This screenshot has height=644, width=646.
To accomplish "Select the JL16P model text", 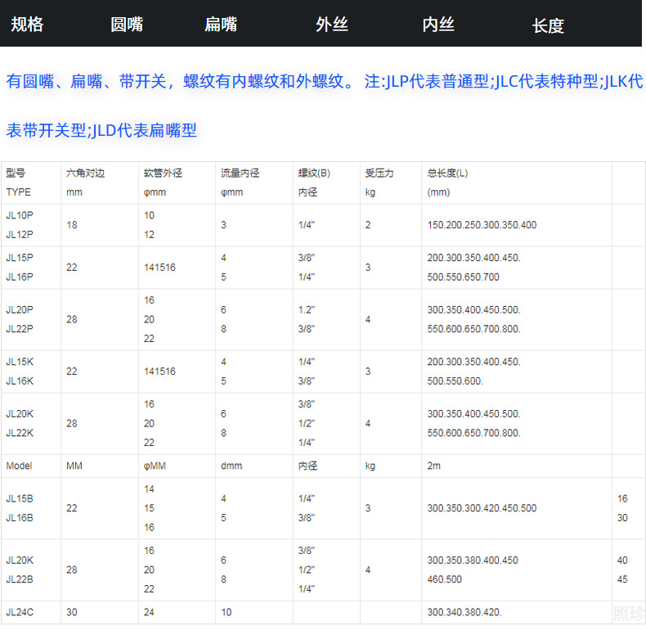I will (x=20, y=277).
